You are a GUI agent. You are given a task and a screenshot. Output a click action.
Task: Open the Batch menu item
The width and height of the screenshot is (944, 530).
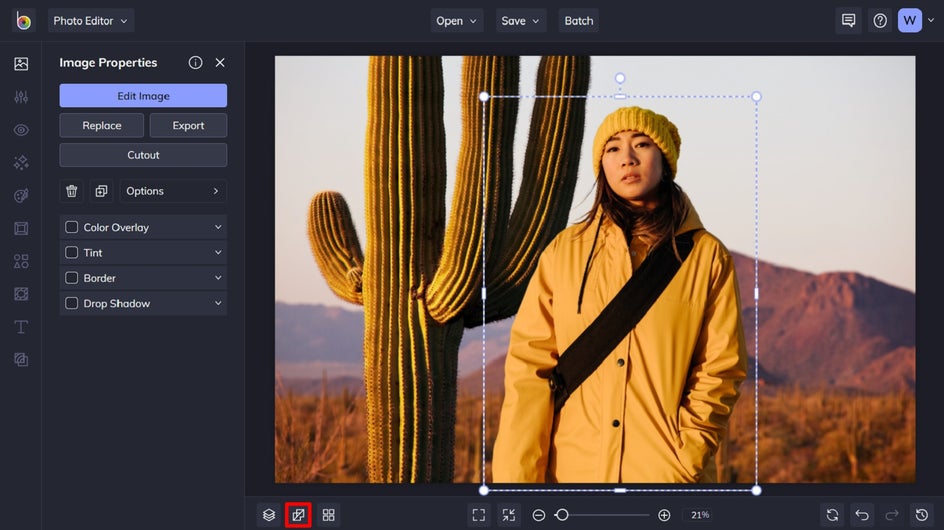tap(579, 21)
